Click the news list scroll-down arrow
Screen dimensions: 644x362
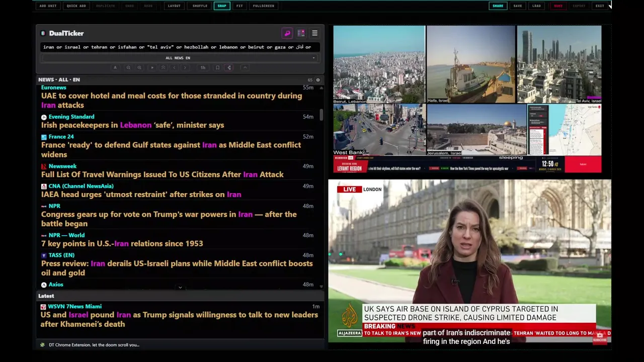[x=321, y=287]
